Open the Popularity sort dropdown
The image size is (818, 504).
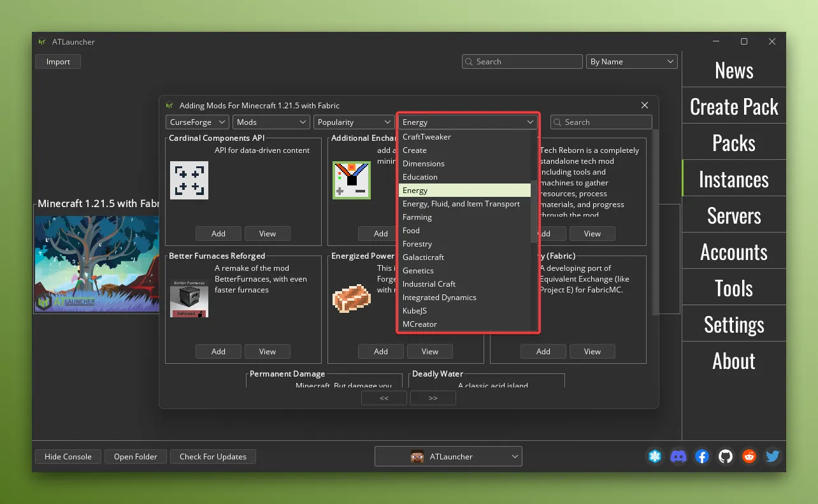coord(354,122)
